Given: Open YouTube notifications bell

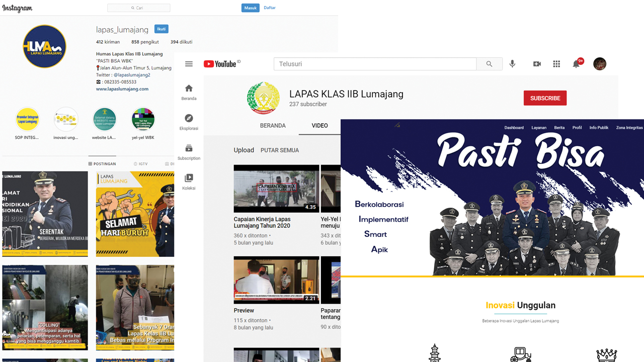Looking at the screenshot, I should (577, 64).
